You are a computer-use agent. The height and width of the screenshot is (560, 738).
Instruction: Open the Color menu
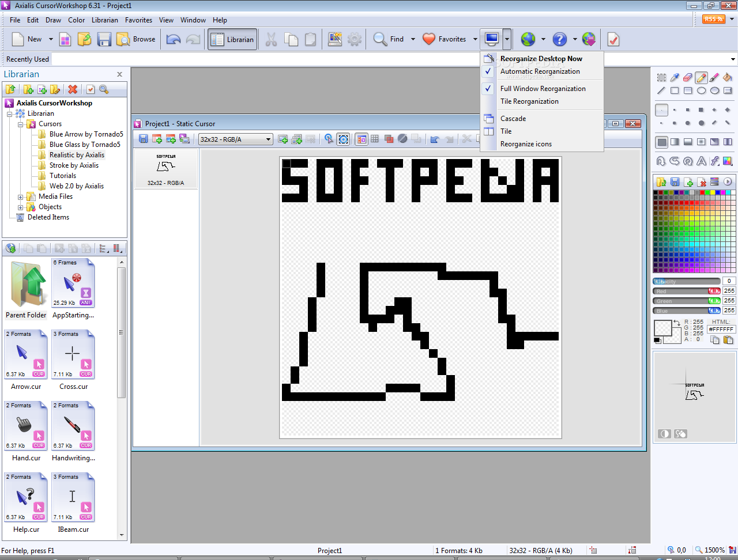pos(76,20)
